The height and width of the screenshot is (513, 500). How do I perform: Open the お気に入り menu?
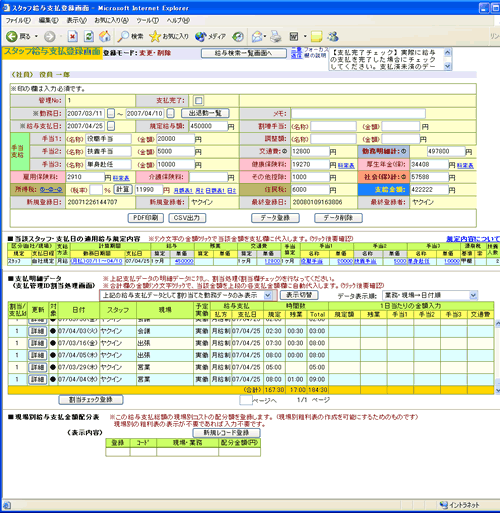[x=111, y=21]
